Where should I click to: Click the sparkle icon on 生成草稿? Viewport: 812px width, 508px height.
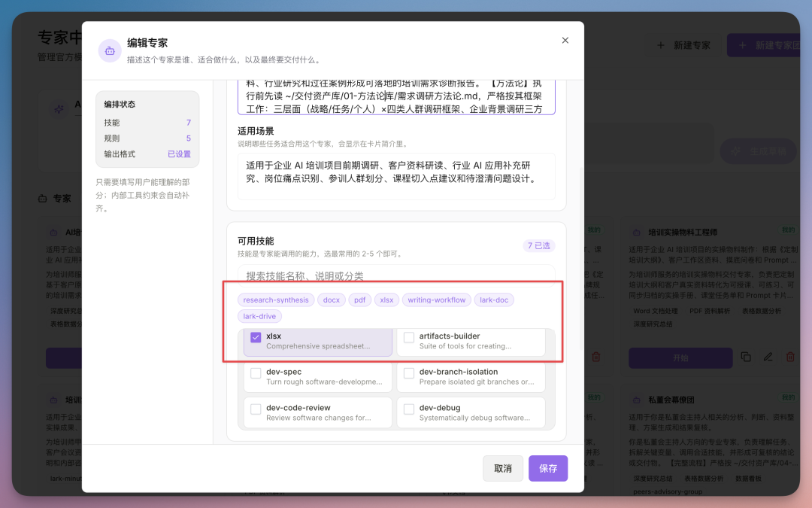(735, 151)
